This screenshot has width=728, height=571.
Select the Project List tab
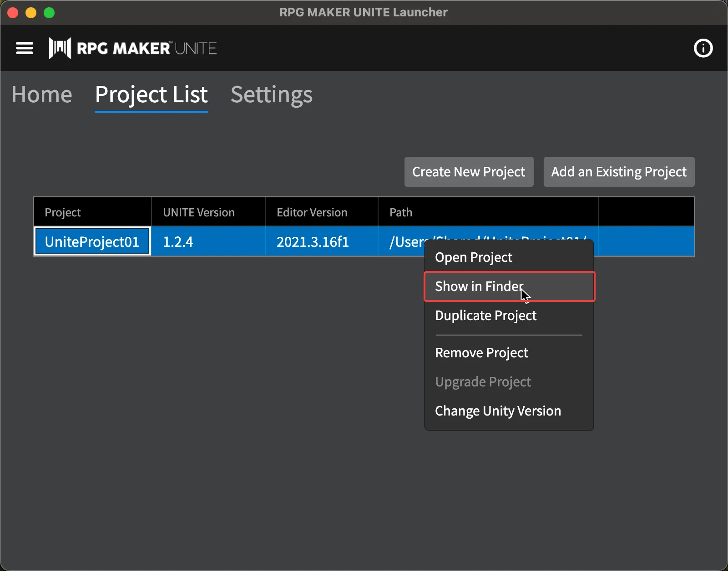[x=151, y=95]
